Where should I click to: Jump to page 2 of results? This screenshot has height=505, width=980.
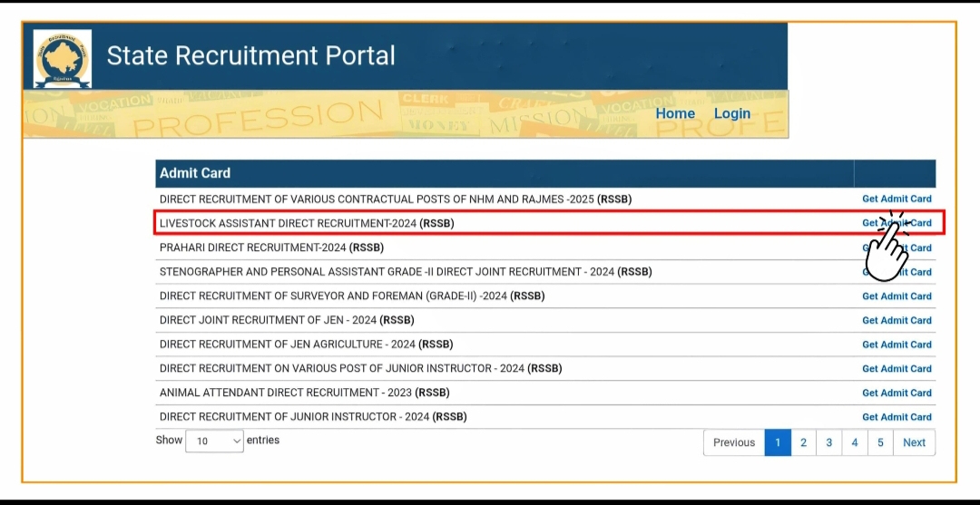click(803, 442)
